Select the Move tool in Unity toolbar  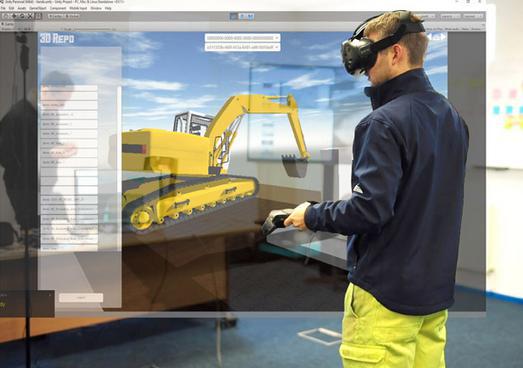pos(14,16)
